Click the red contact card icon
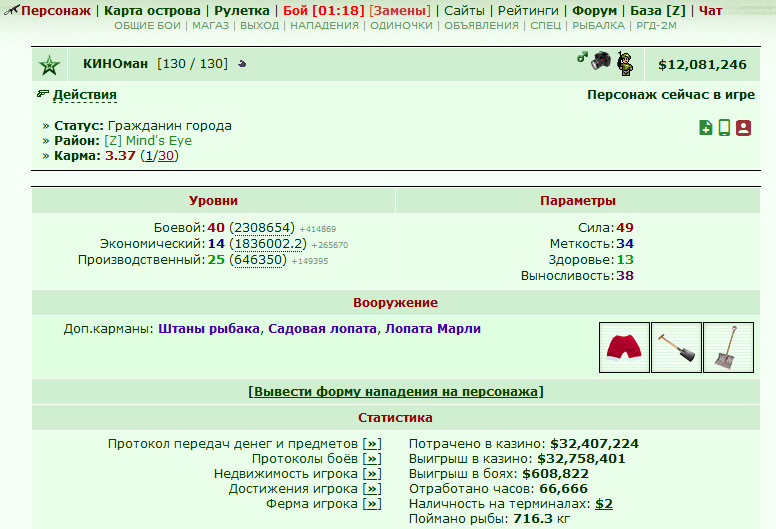Screen dimensions: 776x529 [x=743, y=128]
